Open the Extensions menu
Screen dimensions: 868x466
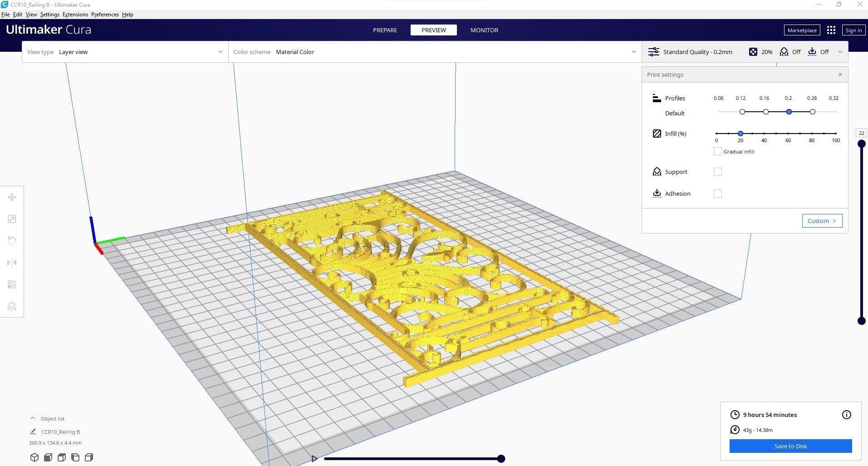[75, 15]
